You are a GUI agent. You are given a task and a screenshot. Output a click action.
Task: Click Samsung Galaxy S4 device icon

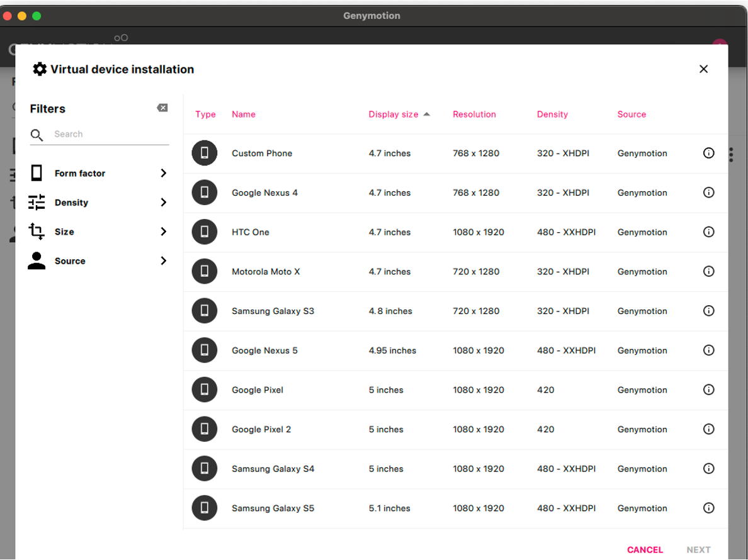tap(205, 469)
